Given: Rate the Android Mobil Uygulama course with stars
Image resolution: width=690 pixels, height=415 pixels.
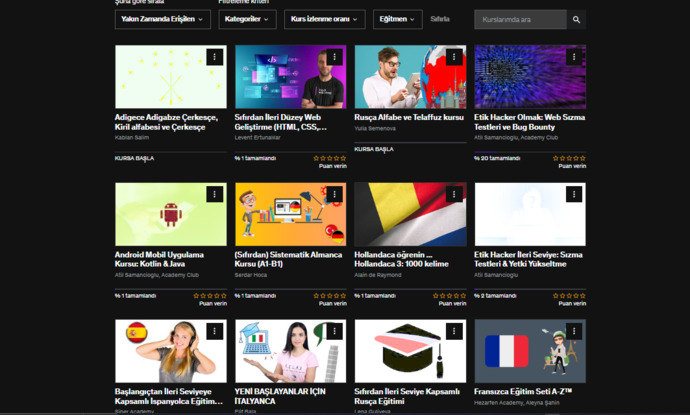Looking at the screenshot, I should (x=210, y=295).
